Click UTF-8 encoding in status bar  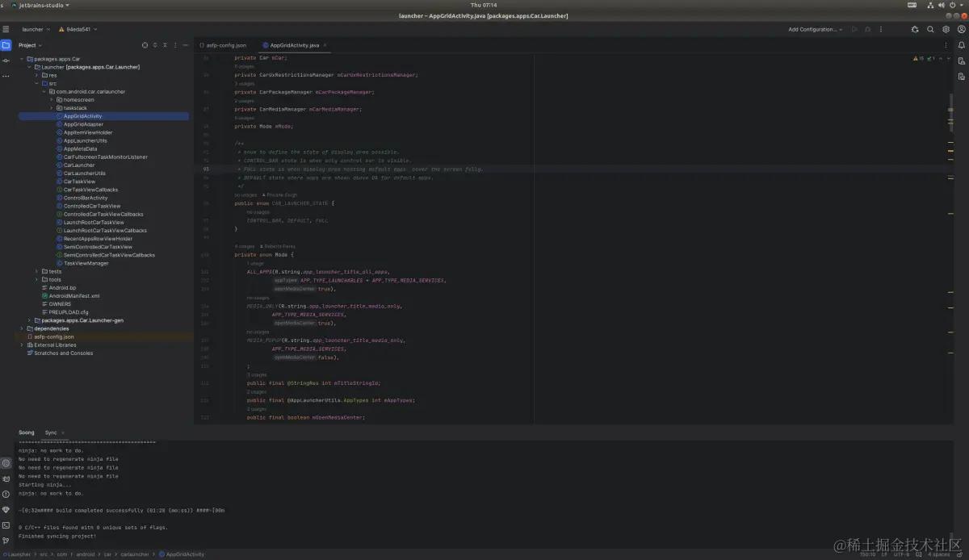click(x=903, y=554)
